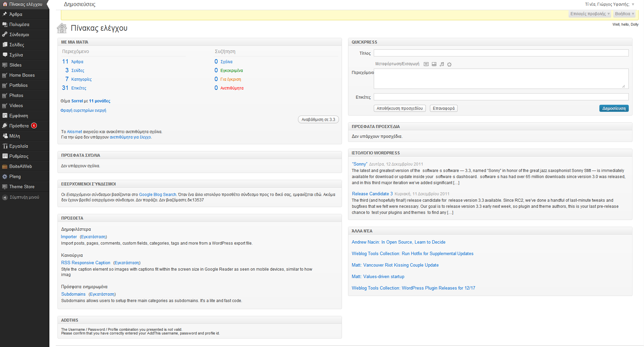Expand the Επιλογές προβολής screen options dropdown
This screenshot has height=347, width=644.
click(x=590, y=14)
